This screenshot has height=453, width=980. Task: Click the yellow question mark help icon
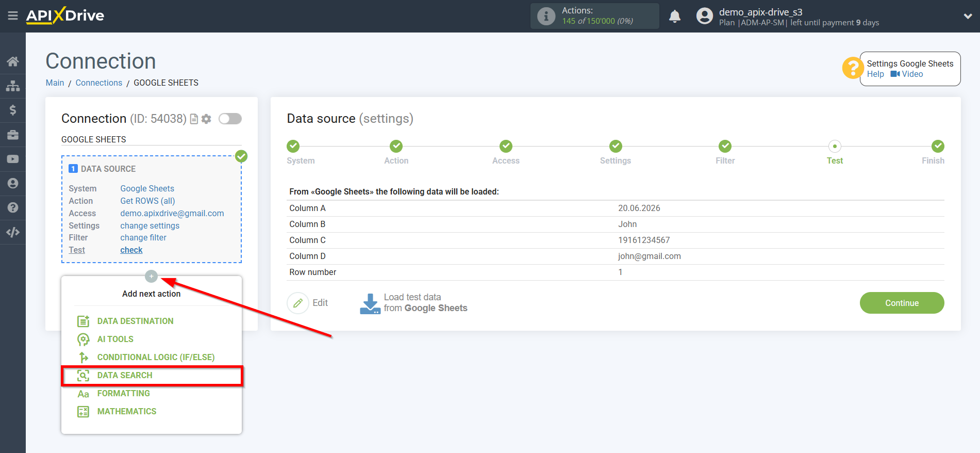(x=853, y=68)
